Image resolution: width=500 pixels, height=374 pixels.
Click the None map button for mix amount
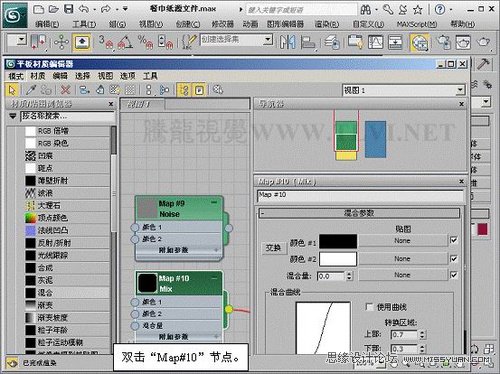pyautogui.click(x=402, y=275)
